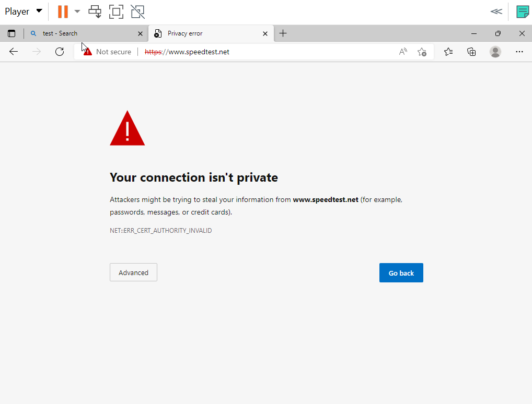The height and width of the screenshot is (404, 532).
Task: Enter full screen mode in VMware Player
Action: (116, 11)
